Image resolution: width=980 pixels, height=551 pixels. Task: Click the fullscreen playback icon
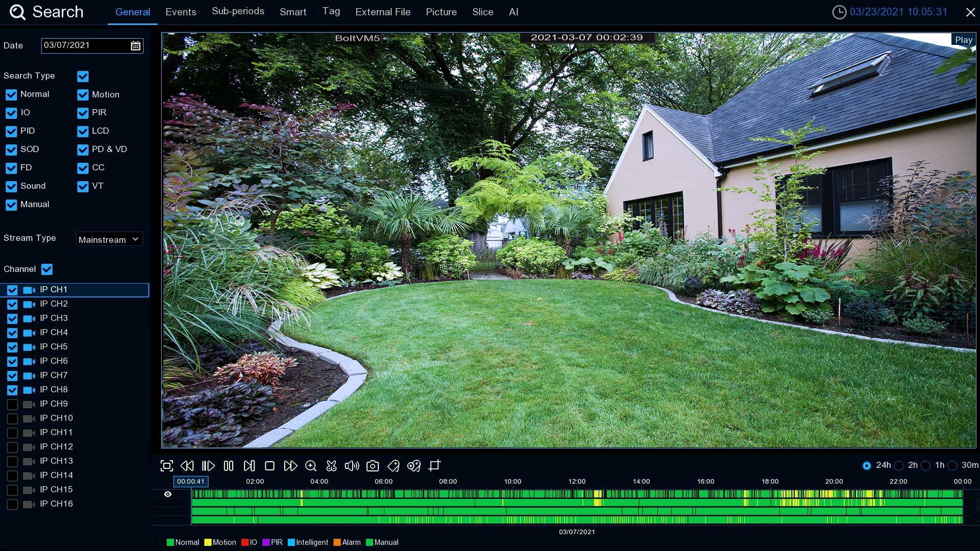(166, 466)
